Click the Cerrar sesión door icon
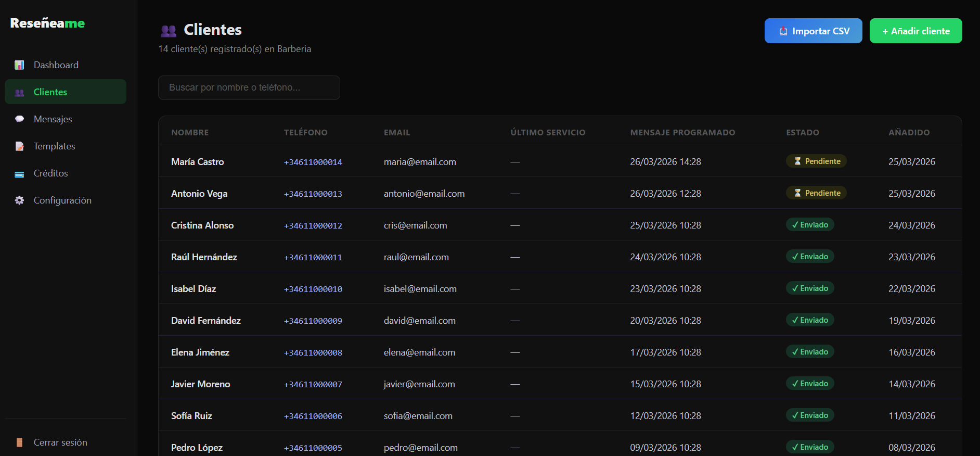Image resolution: width=980 pixels, height=456 pixels. tap(19, 442)
